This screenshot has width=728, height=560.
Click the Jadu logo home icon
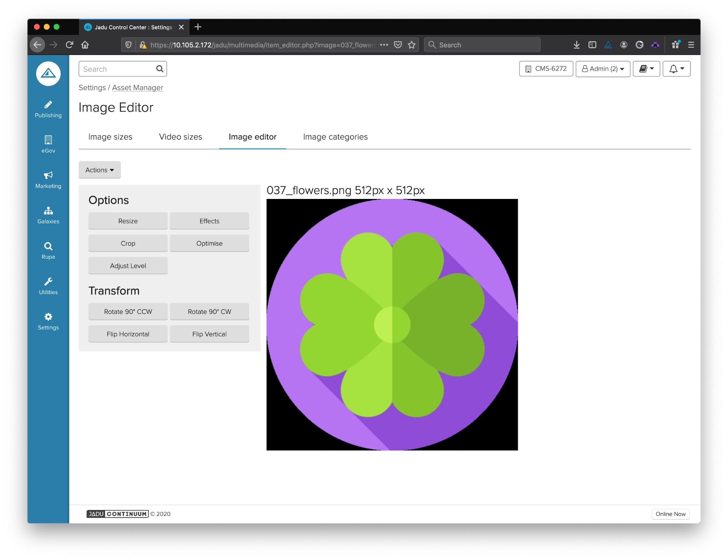pos(48,74)
